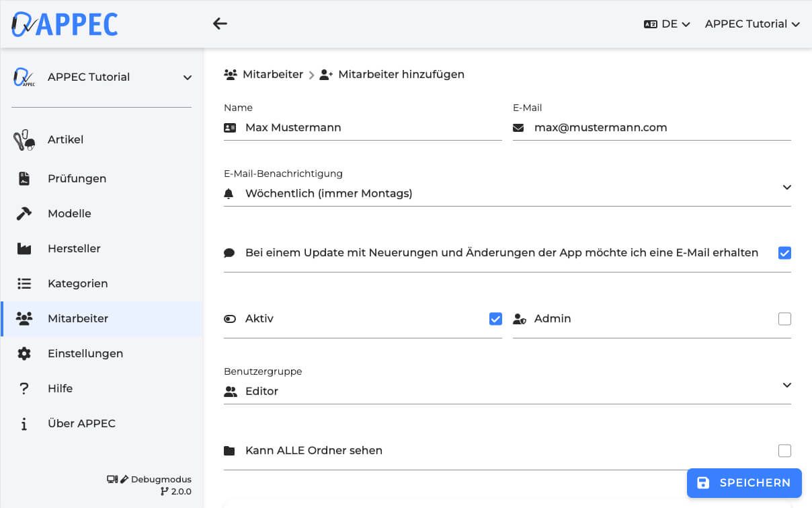Expand the APPEC Tutorial chevron in sidebar
Screen dimensions: 812x508
(187, 77)
